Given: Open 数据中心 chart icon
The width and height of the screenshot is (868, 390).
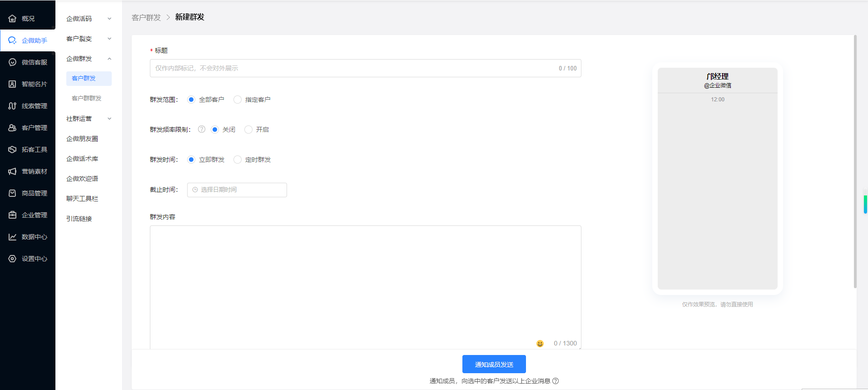Looking at the screenshot, I should pyautogui.click(x=12, y=237).
